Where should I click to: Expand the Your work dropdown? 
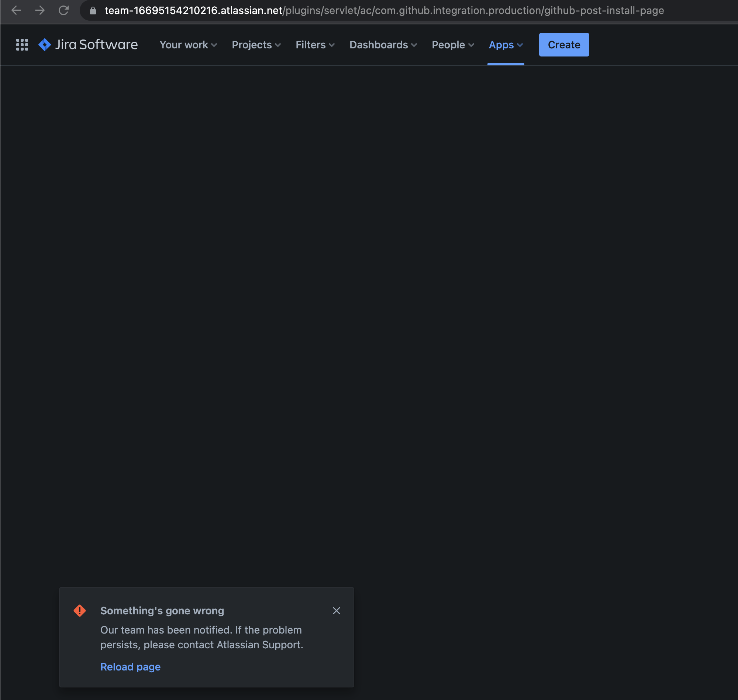click(188, 45)
